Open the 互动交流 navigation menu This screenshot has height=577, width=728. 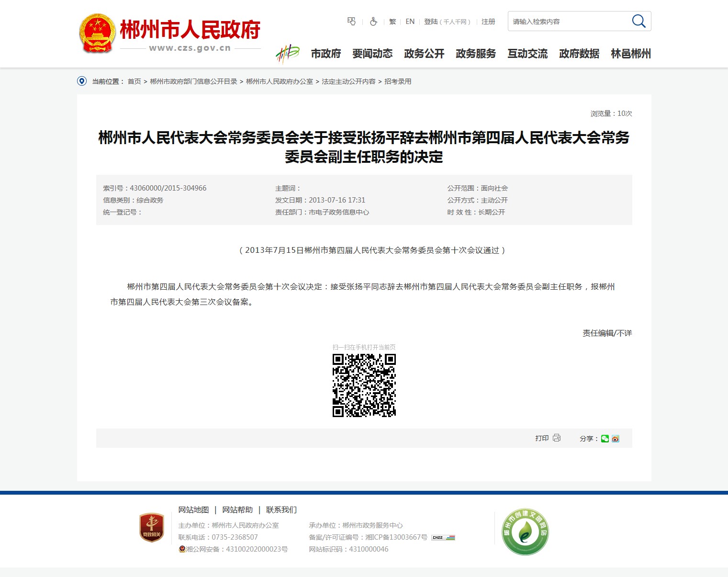(x=527, y=54)
